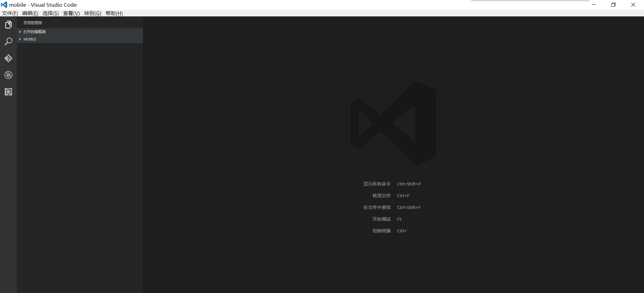Click the Ctrl+Shift+F shortcut label
644x293 pixels.
click(409, 207)
